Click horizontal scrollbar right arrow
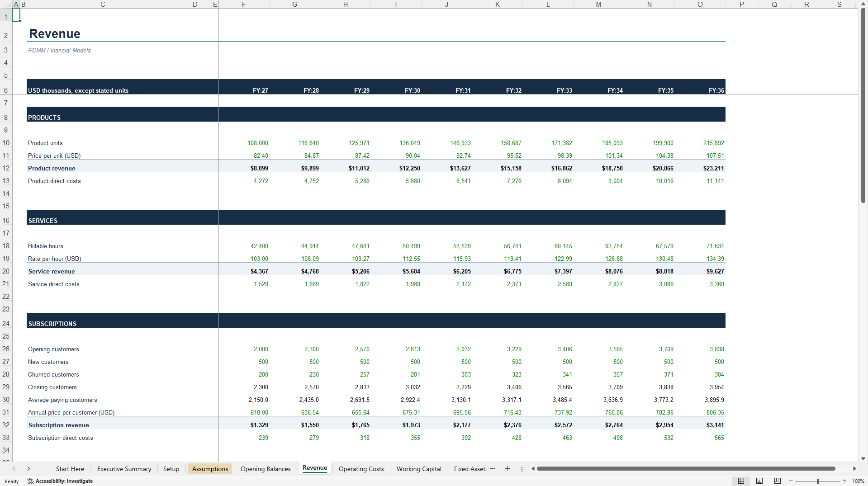Image resolution: width=868 pixels, height=486 pixels. (x=854, y=469)
